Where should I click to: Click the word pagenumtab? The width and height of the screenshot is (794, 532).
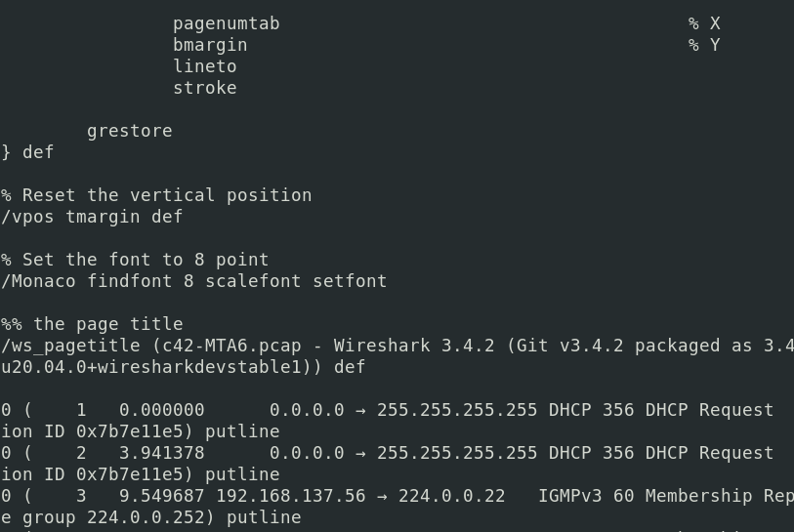(x=226, y=23)
